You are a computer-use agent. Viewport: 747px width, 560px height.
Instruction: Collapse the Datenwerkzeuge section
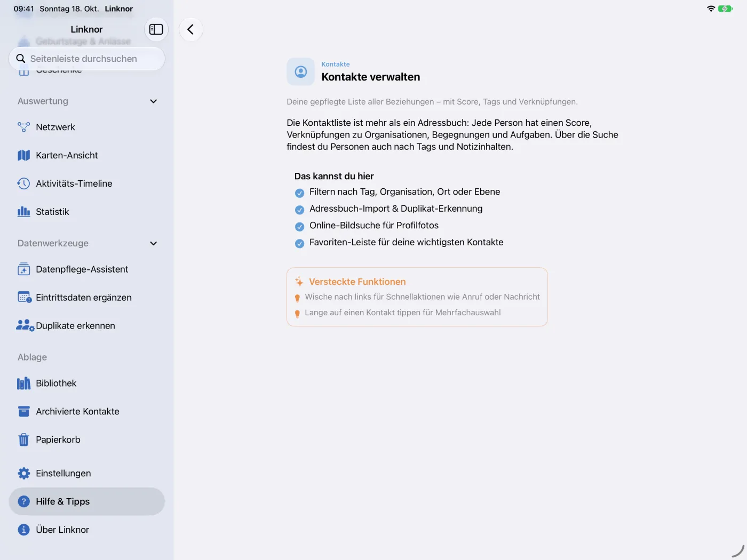(x=154, y=244)
